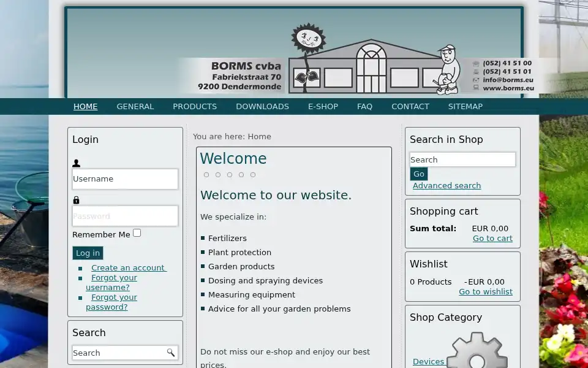Screen dimensions: 588x368
Task: Follow the Forgot your username link
Action: pyautogui.click(x=111, y=282)
